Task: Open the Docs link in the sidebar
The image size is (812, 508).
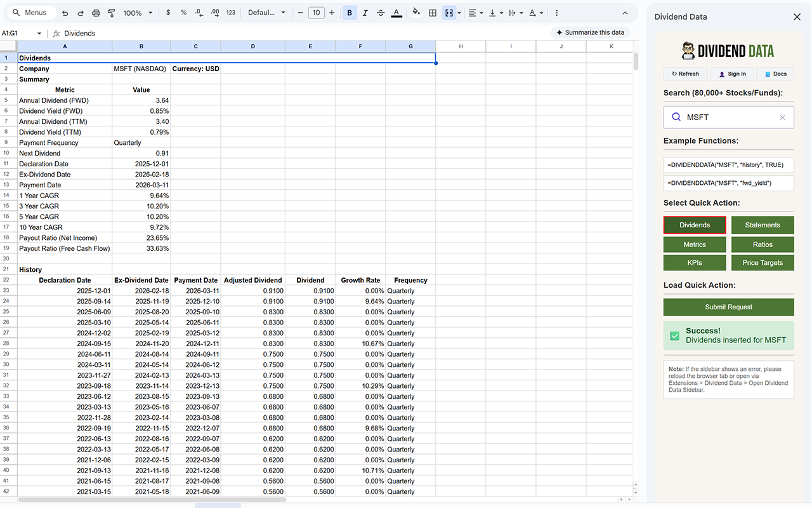Action: pos(775,74)
